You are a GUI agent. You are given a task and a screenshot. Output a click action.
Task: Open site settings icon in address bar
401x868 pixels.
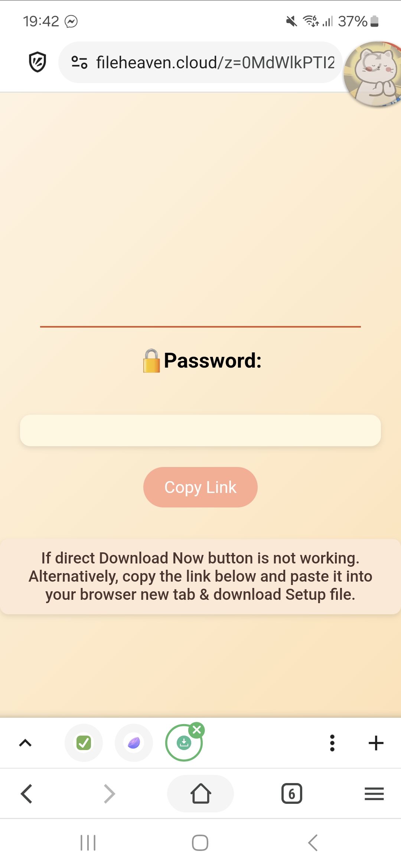point(79,62)
